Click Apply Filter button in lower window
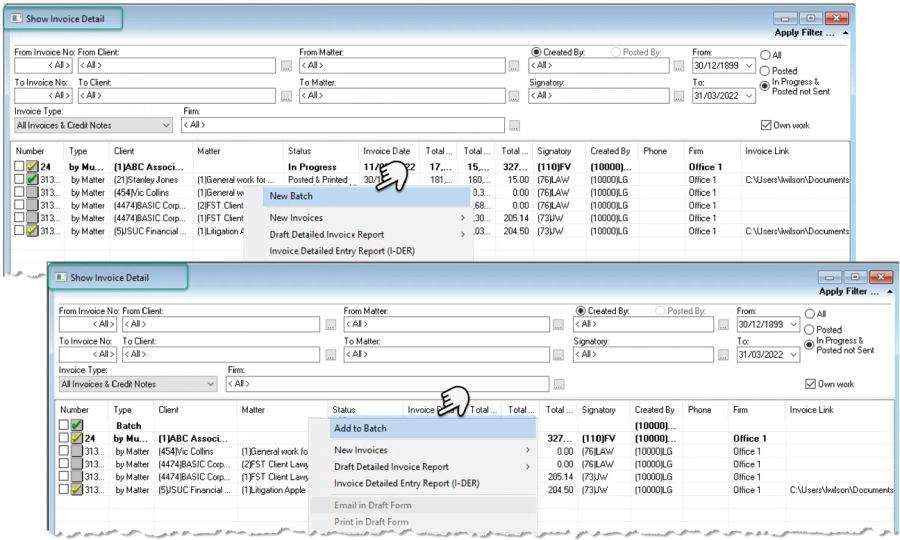900x540 pixels. [848, 292]
